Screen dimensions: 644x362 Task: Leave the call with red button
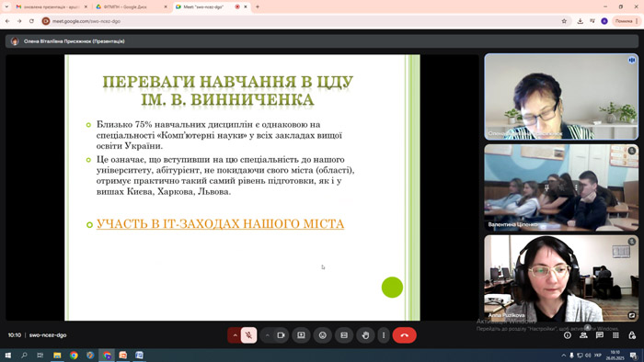pos(404,335)
